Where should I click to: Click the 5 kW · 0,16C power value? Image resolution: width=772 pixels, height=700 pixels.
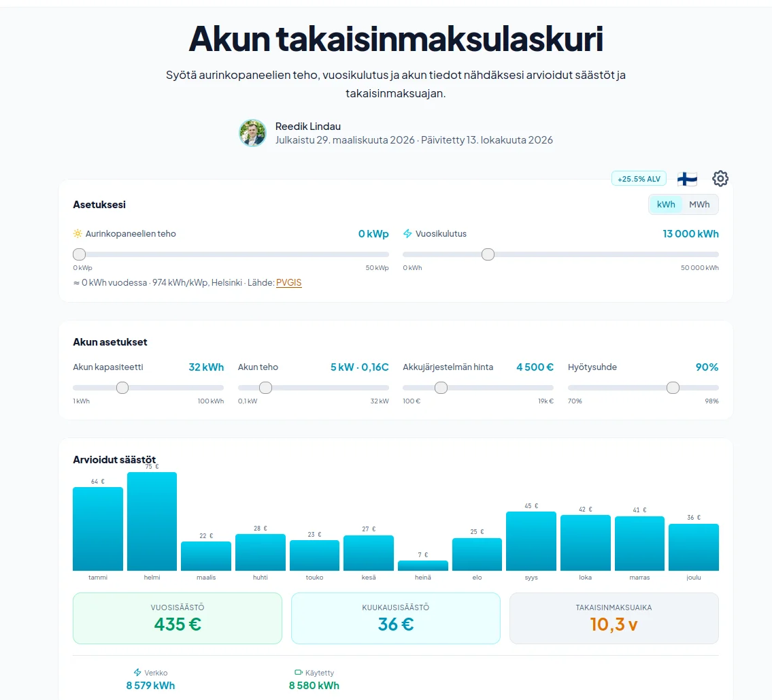point(359,367)
